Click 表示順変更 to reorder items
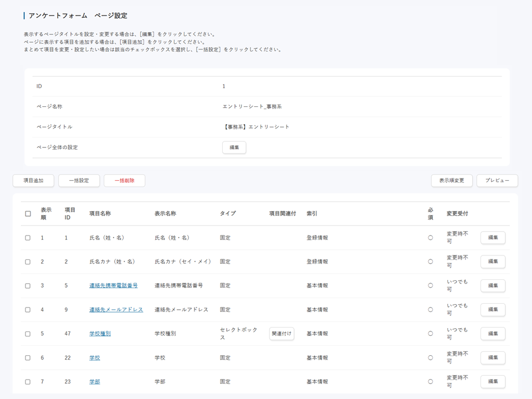 tap(452, 181)
